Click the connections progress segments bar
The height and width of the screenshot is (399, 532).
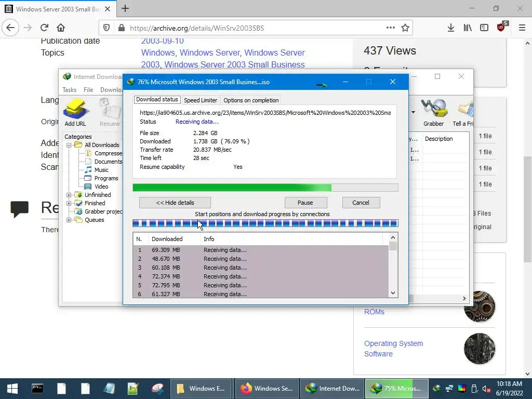(265, 223)
